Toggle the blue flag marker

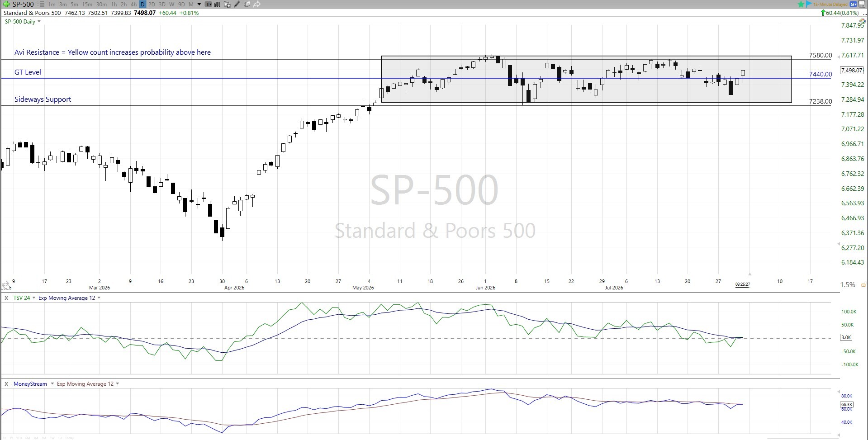809,4
